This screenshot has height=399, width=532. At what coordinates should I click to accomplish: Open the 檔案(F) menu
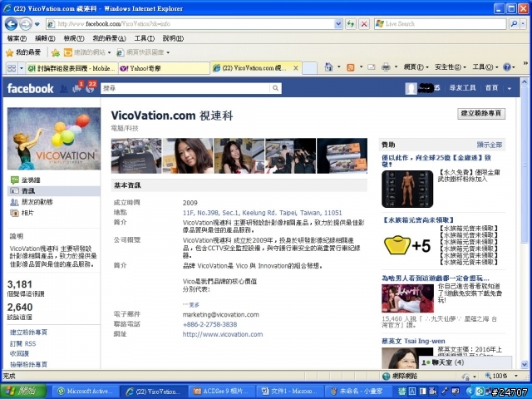17,38
